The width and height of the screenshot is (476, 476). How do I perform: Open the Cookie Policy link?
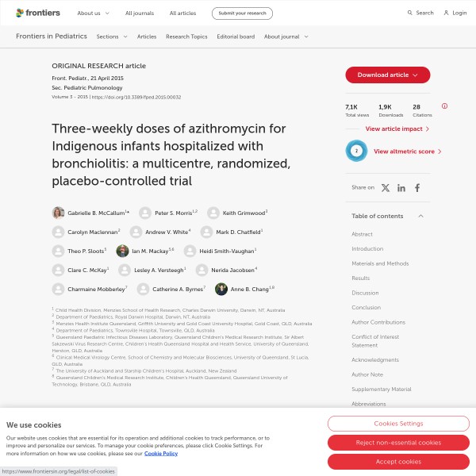tap(161, 453)
